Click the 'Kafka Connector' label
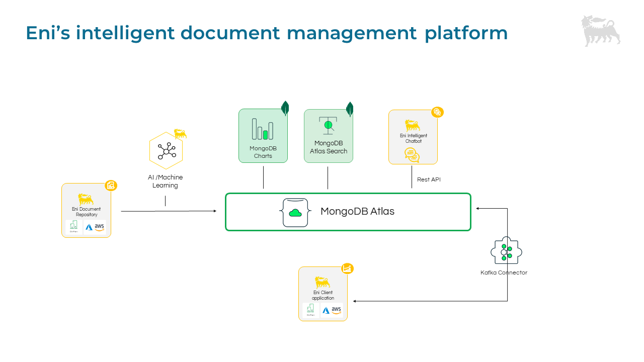The width and height of the screenshot is (644, 362). 504,273
